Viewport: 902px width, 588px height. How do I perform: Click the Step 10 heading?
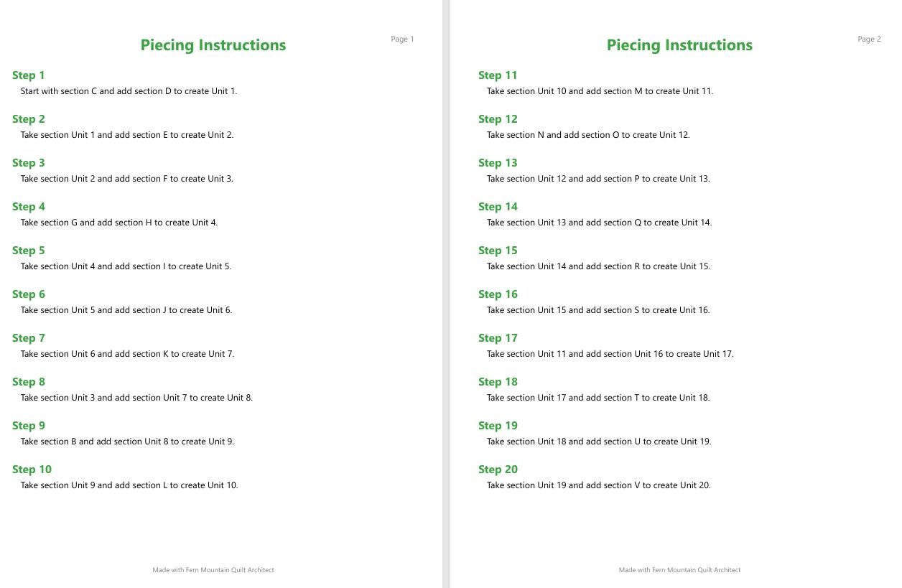[x=32, y=470]
